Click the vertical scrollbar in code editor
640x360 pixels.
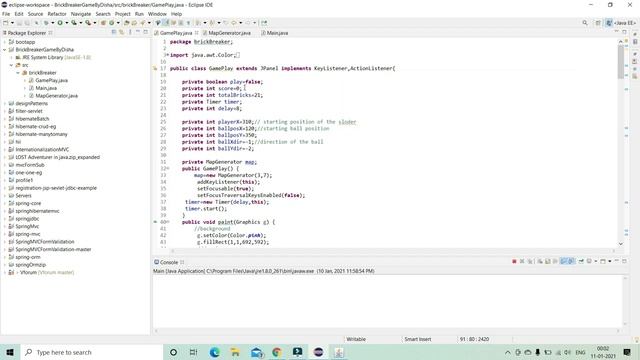(x=621, y=61)
